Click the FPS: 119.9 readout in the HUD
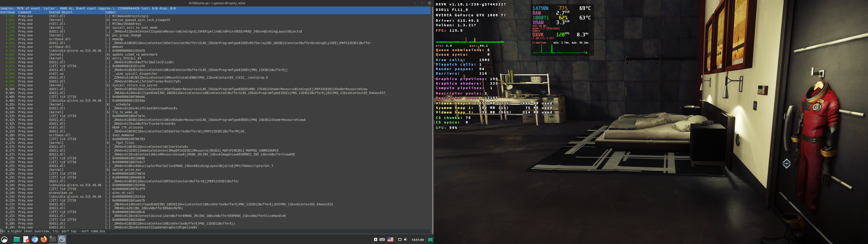868x244 pixels. (449, 31)
